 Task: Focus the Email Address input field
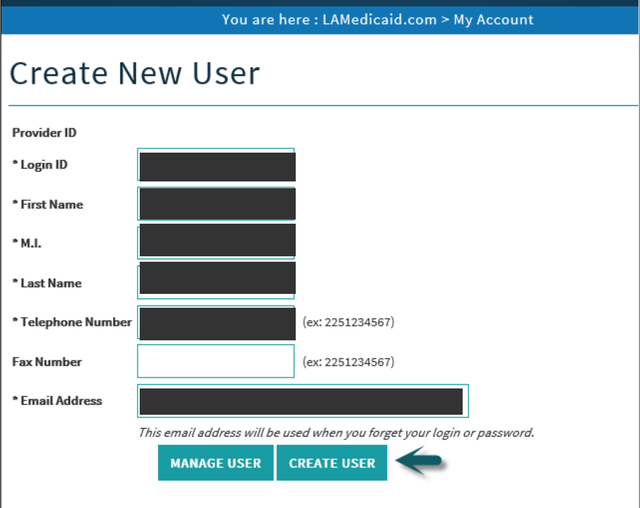coord(303,401)
